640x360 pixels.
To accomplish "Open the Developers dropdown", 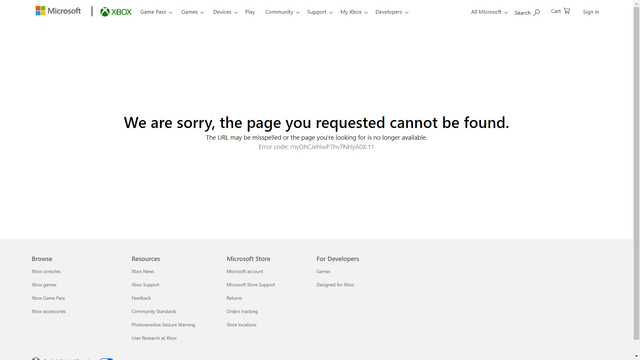I will click(391, 12).
